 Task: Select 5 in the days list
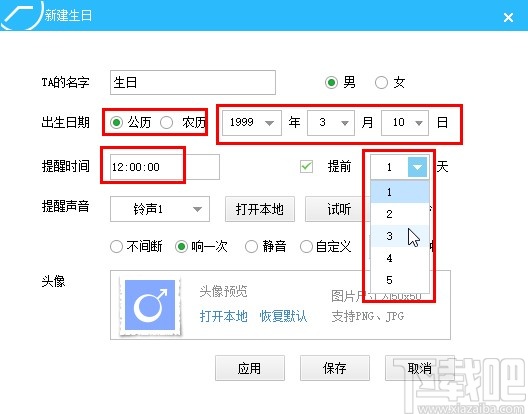(400, 280)
